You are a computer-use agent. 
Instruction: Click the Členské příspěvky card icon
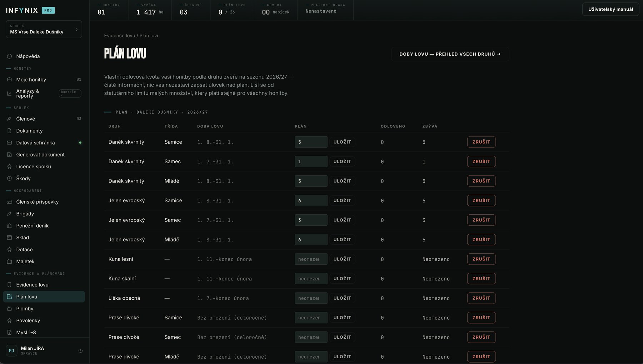coord(9,202)
